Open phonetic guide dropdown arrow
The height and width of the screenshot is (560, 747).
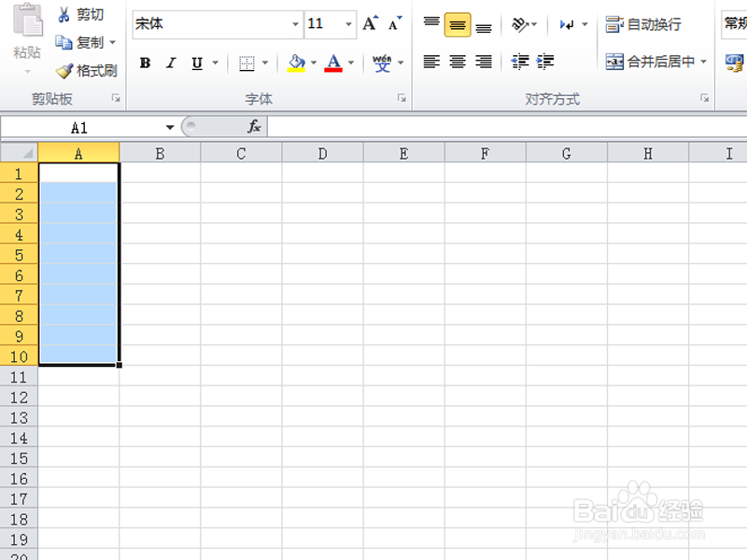[401, 63]
